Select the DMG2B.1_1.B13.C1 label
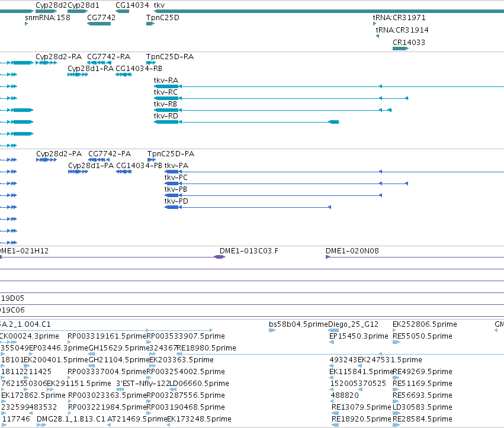The width and height of the screenshot is (504, 428). pos(71,419)
